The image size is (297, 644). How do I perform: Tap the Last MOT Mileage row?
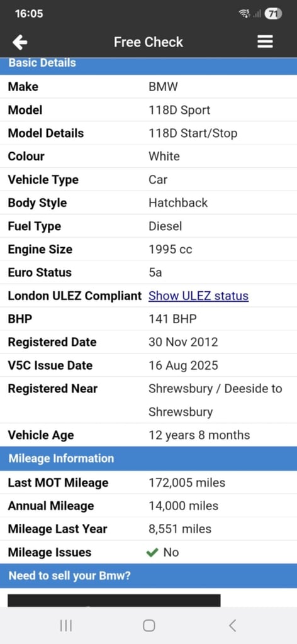(148, 482)
